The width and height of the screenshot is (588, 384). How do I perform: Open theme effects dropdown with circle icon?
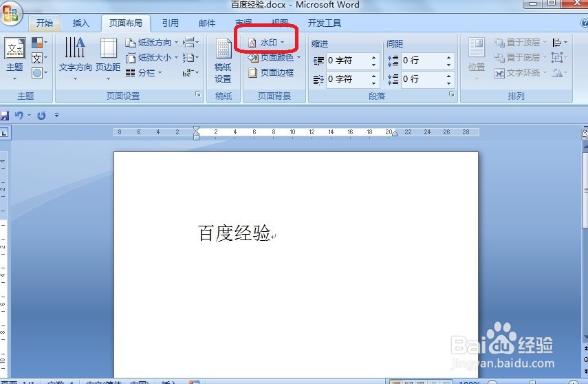pos(39,73)
